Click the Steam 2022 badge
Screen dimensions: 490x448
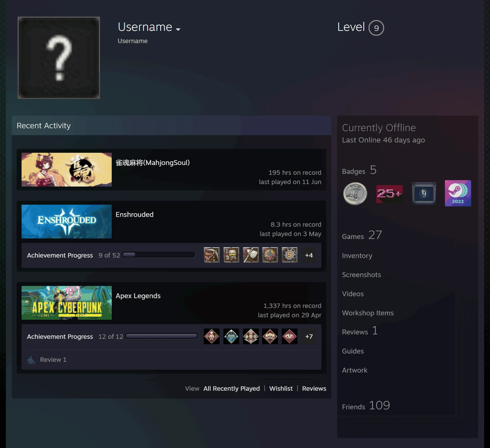pos(458,193)
